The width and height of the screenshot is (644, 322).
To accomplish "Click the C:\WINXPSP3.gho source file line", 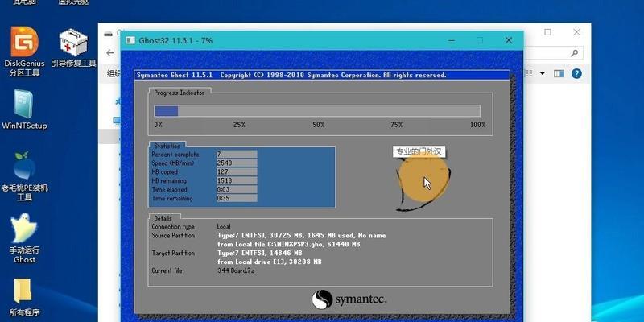I will pyautogui.click(x=289, y=245).
